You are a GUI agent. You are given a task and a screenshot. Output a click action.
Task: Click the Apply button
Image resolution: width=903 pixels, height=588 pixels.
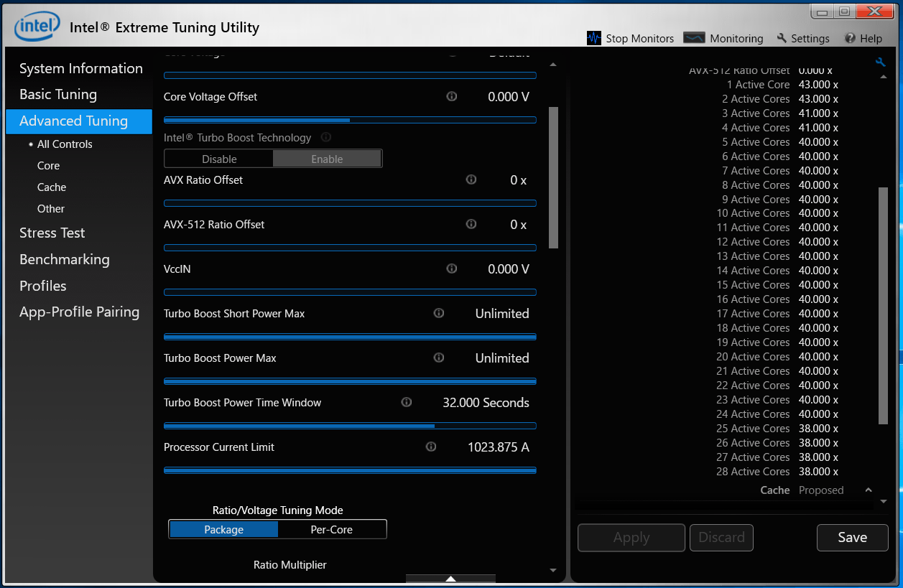(x=631, y=537)
